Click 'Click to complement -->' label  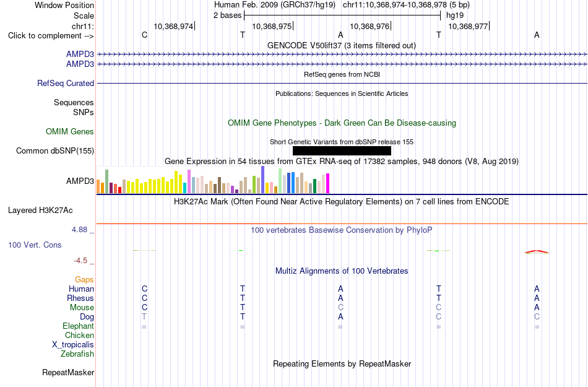tap(51, 36)
